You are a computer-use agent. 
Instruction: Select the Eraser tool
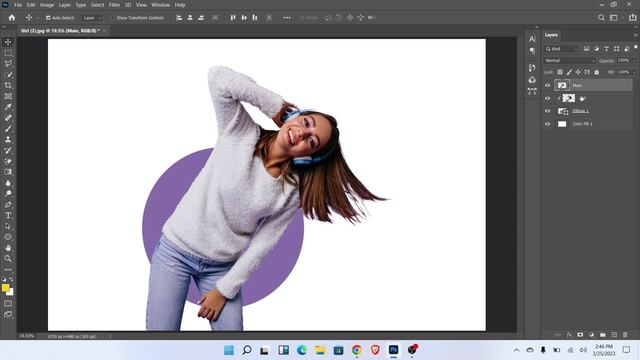[x=8, y=161]
